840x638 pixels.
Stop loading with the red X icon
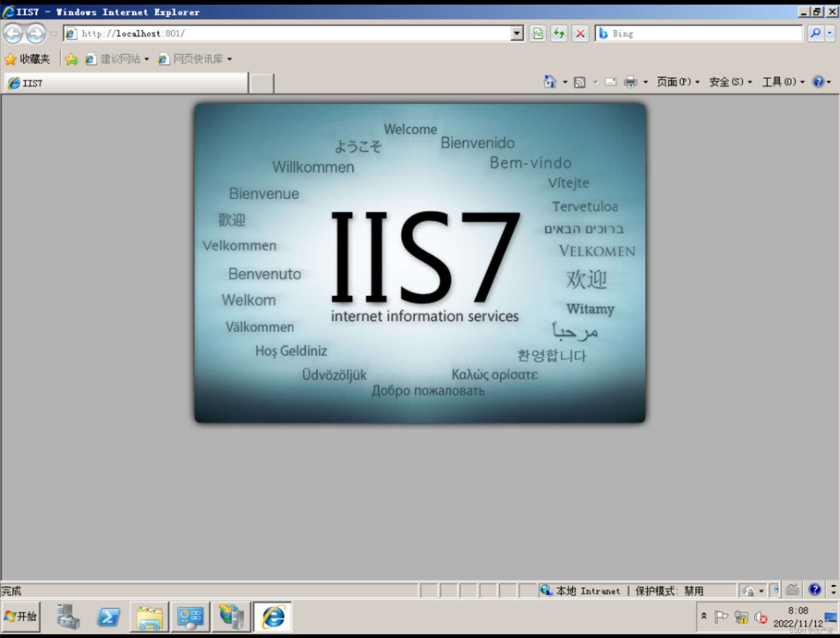click(580, 33)
